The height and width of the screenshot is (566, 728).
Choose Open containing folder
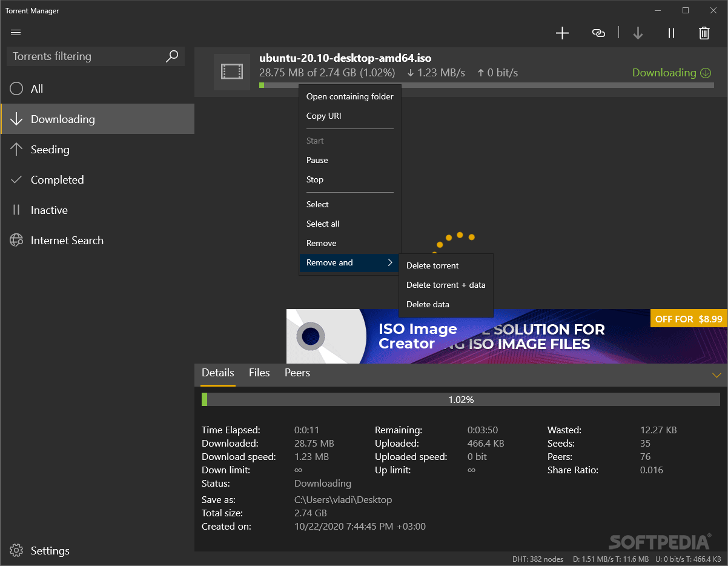[350, 96]
